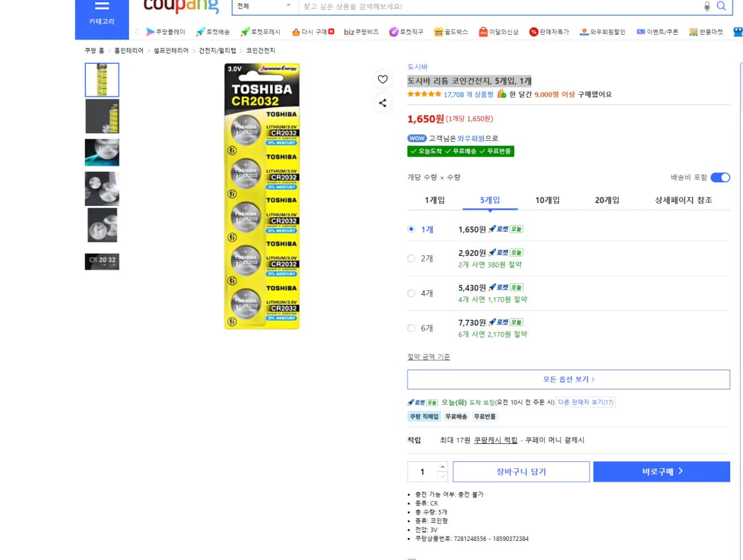Open the 17,708개 상품평 reviews link
This screenshot has width=743, height=560.
[468, 95]
